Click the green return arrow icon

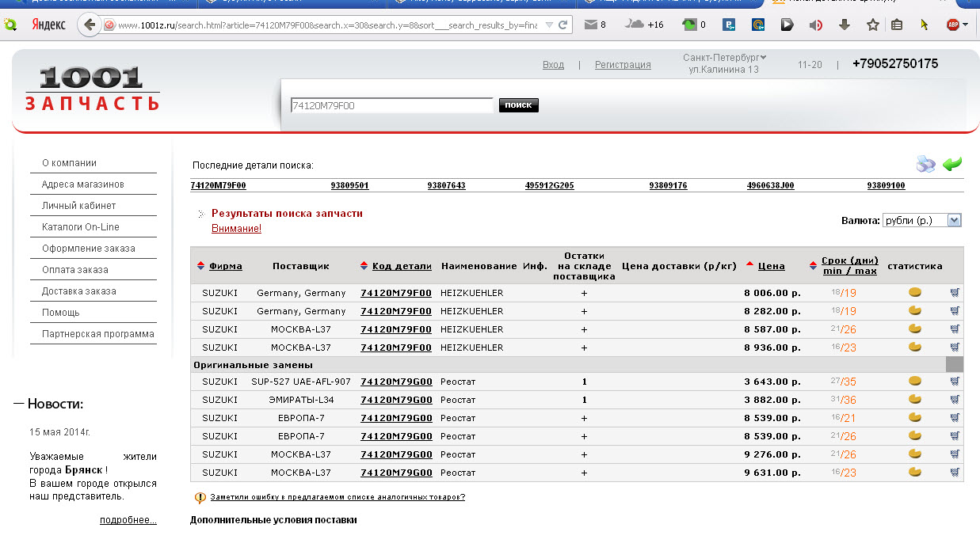(952, 164)
